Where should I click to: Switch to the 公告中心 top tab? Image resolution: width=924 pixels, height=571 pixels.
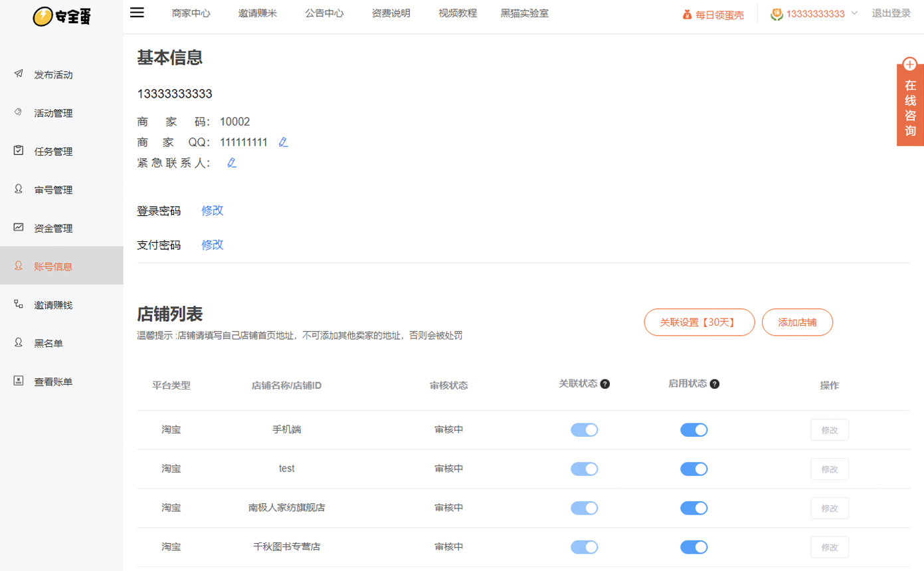click(324, 13)
